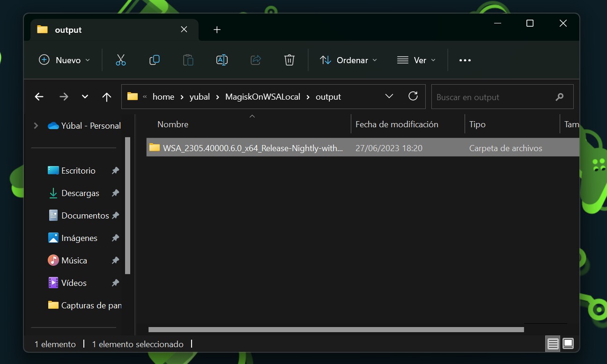The height and width of the screenshot is (364, 607).
Task: Click the Share icon in toolbar
Action: [x=256, y=60]
